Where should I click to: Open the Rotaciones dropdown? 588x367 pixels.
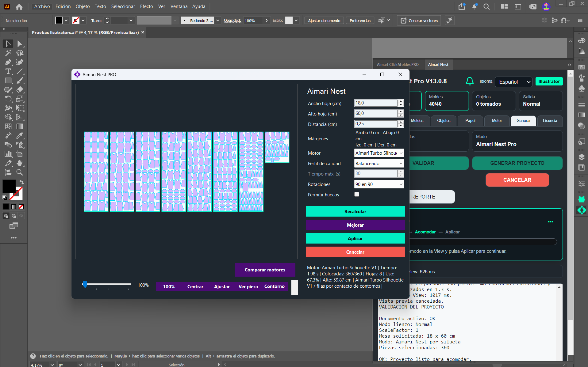[379, 184]
